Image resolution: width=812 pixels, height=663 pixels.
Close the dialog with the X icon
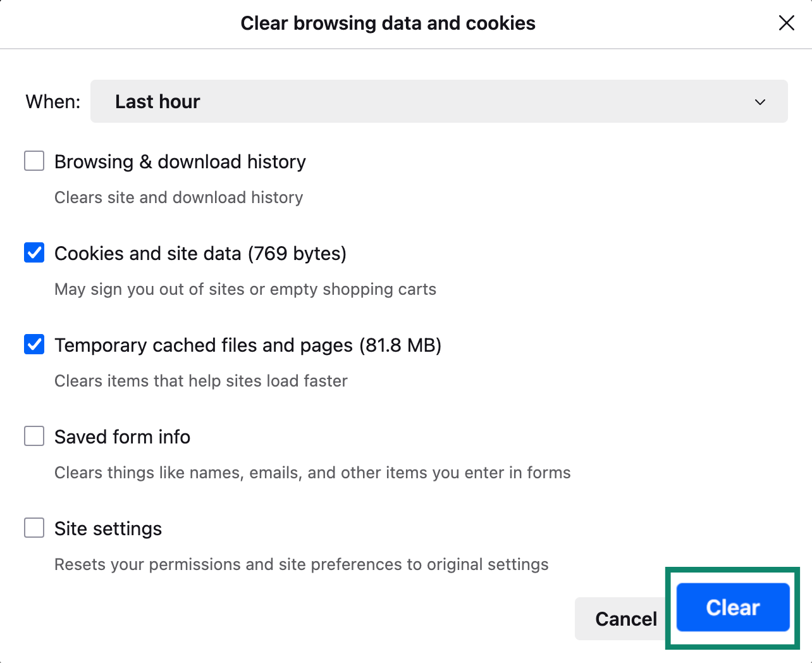tap(786, 23)
